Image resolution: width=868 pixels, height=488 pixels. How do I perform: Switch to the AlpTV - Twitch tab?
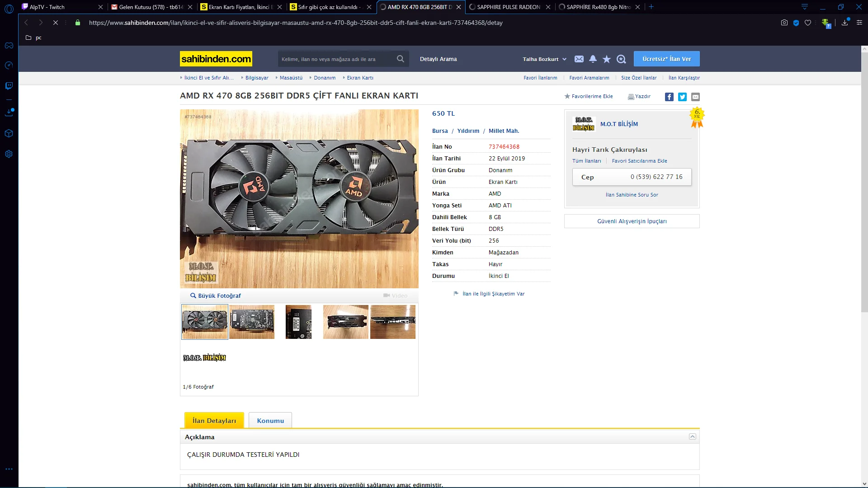click(x=47, y=7)
